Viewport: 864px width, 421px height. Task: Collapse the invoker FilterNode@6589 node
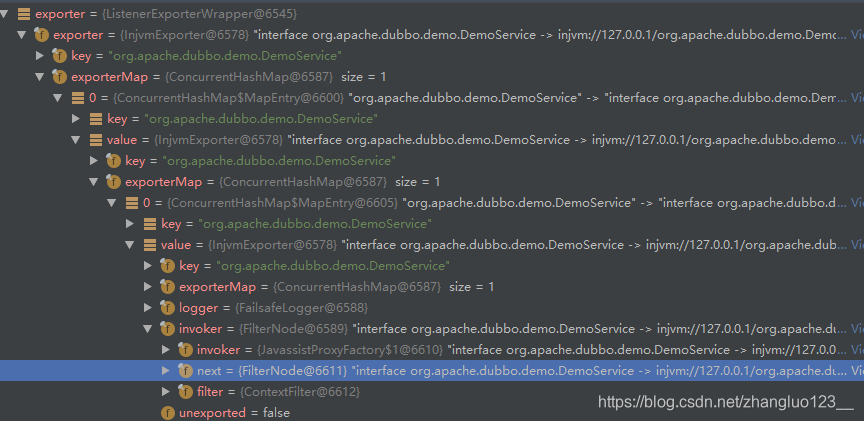pyautogui.click(x=148, y=328)
